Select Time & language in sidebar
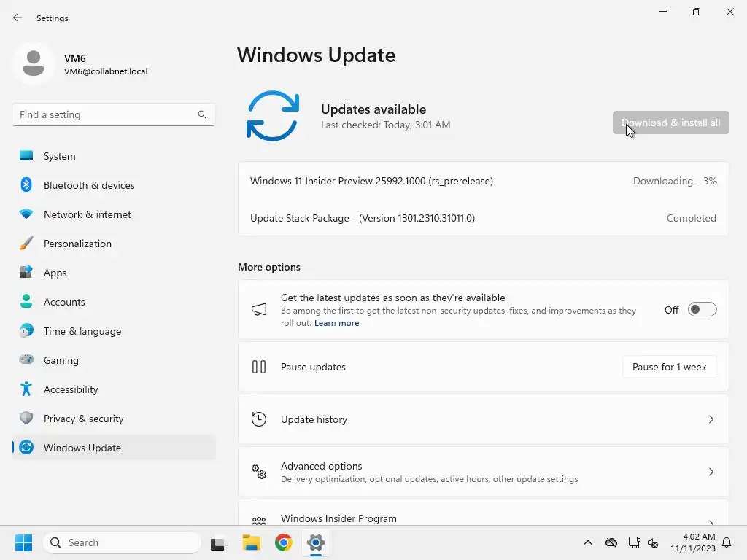 (x=114, y=330)
